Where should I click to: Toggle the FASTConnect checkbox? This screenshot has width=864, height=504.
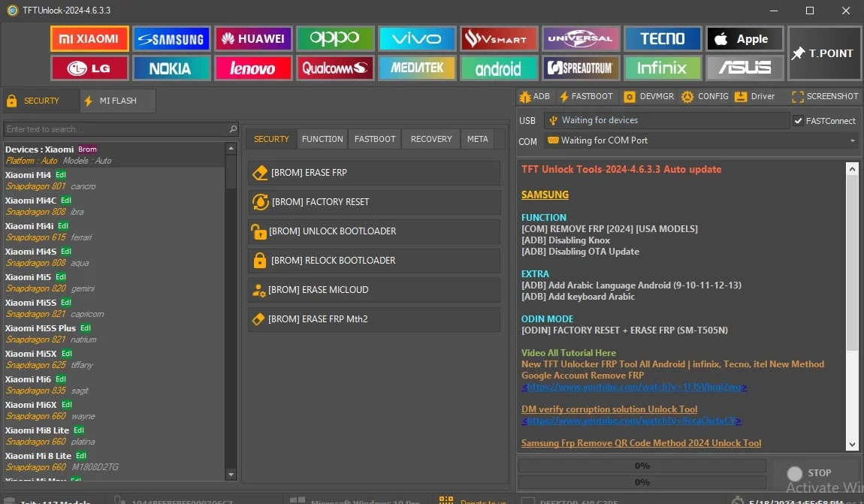[799, 121]
